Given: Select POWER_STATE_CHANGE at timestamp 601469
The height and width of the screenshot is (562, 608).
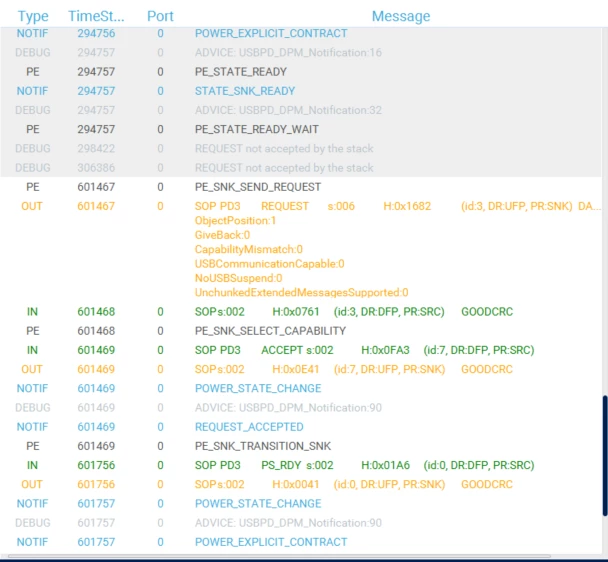Looking at the screenshot, I should click(x=258, y=388).
